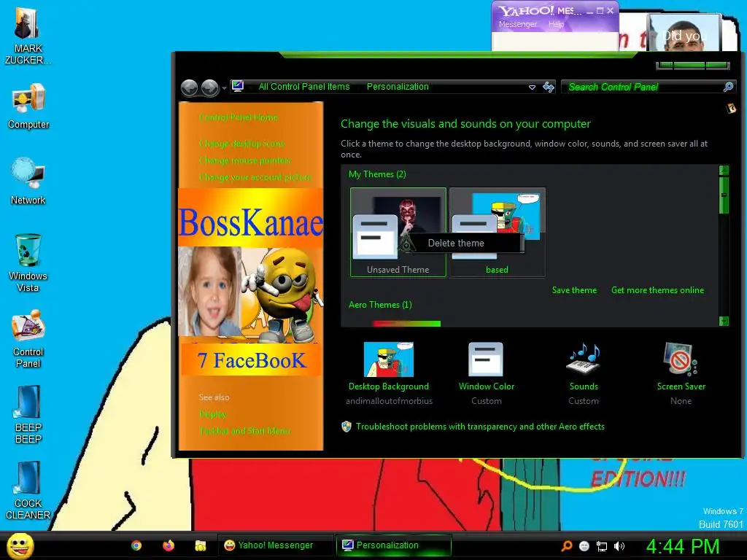Screen dimensions: 747x560
Task: Open the Control Panel desktop icon
Action: pyautogui.click(x=28, y=338)
